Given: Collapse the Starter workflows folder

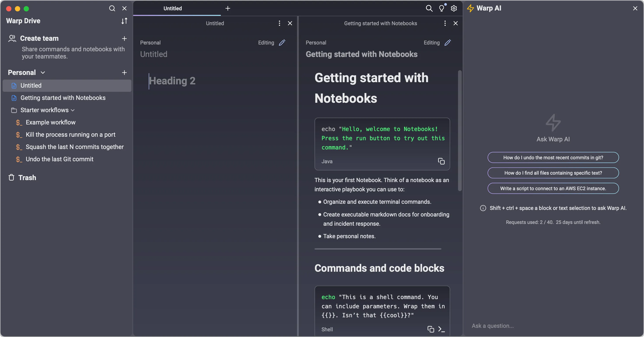Looking at the screenshot, I should coord(73,110).
